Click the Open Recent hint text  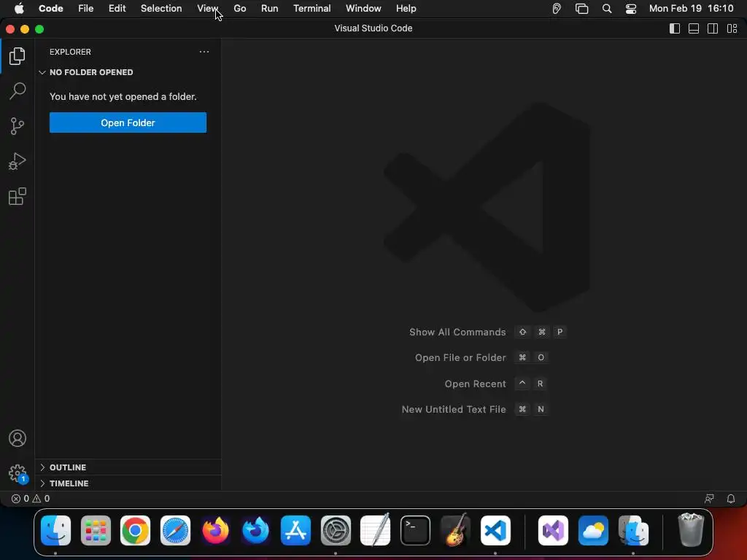point(475,384)
